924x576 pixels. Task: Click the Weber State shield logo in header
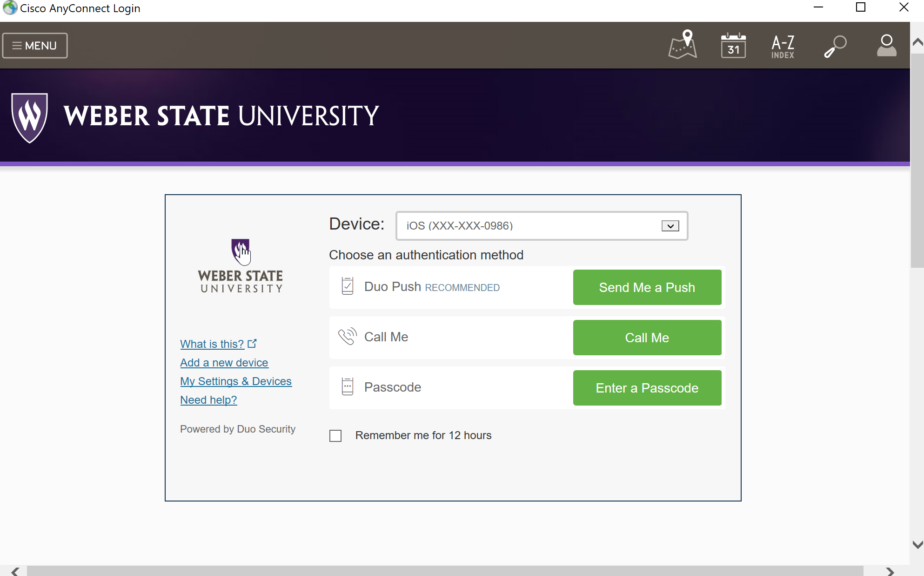(x=29, y=117)
